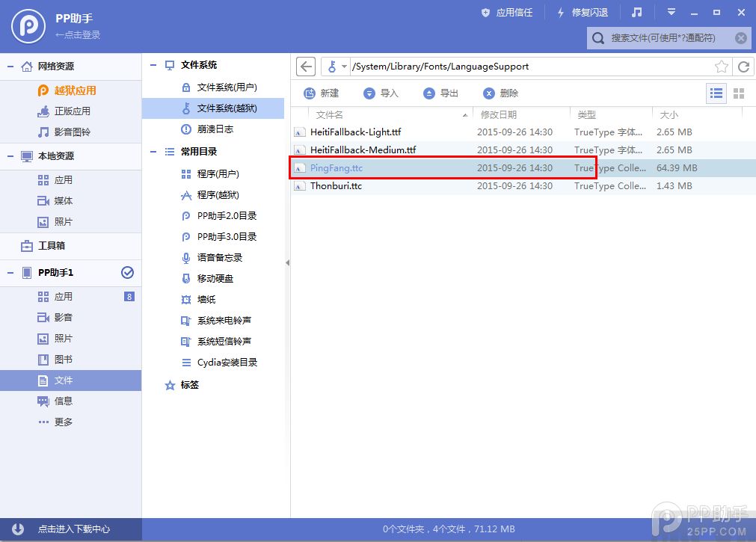
Task: Star the current folder path as favorite
Action: [x=721, y=67]
